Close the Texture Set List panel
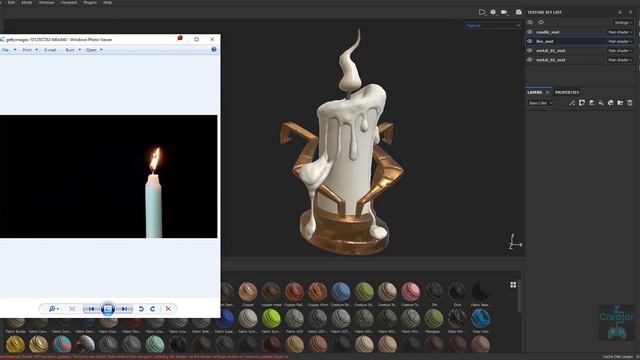640x360 pixels. point(630,12)
